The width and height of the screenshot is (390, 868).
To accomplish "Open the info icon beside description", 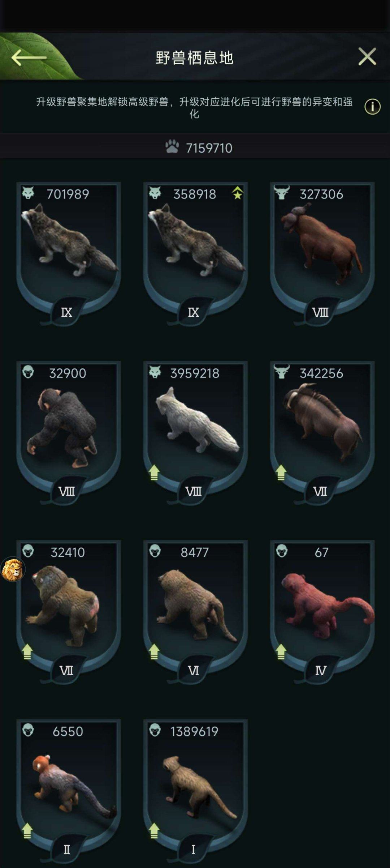I will [372, 107].
